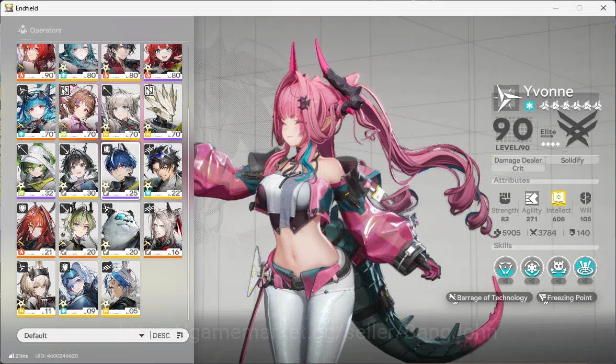Click the sort direction icon beside DESC

(x=180, y=335)
